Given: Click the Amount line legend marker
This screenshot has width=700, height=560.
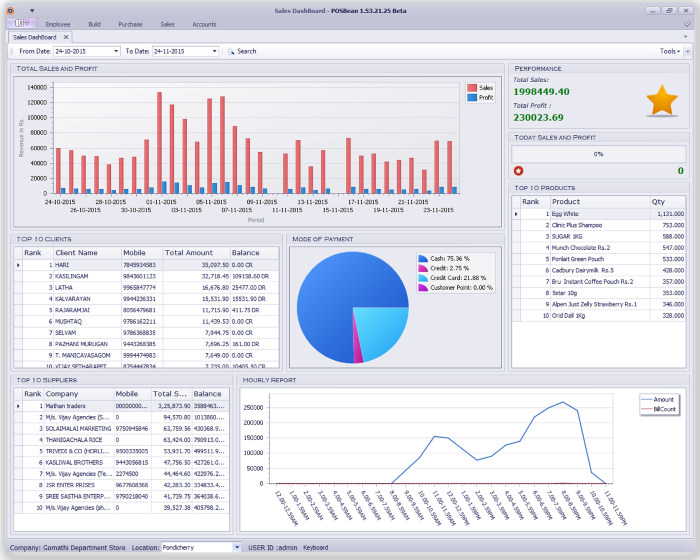Looking at the screenshot, I should (646, 400).
